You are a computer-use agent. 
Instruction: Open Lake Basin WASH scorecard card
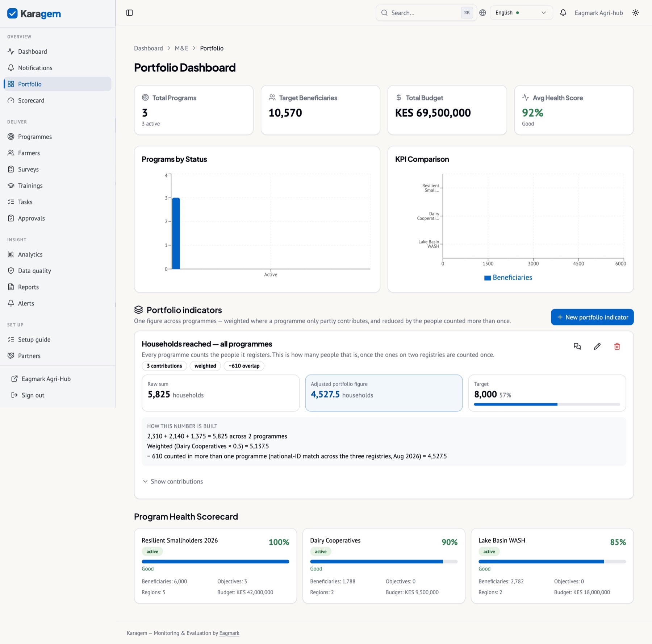click(x=552, y=566)
